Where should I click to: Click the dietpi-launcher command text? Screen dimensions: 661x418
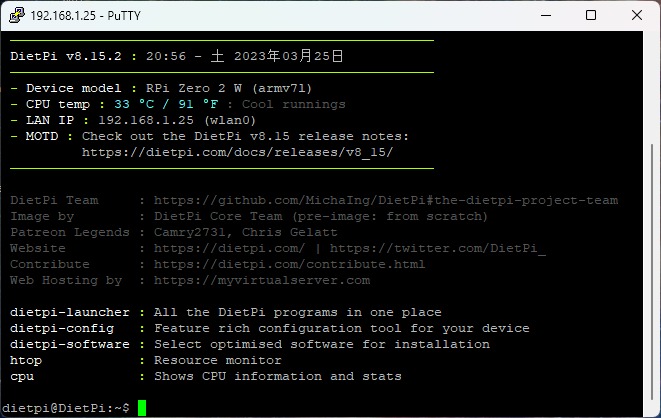(70, 312)
